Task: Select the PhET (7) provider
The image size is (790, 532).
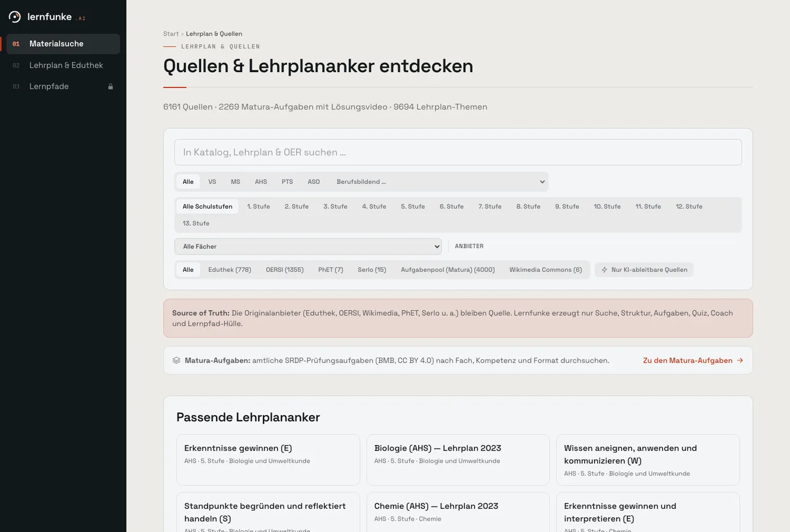Action: tap(331, 270)
